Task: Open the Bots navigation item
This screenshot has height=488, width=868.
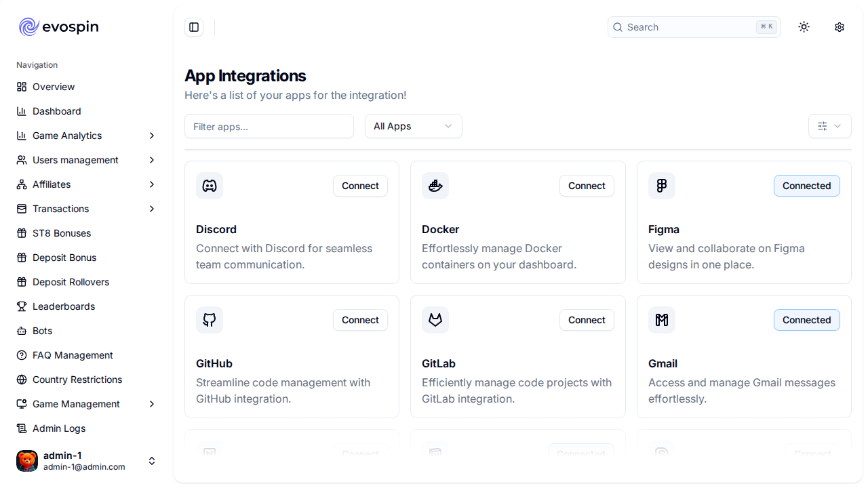Action: tap(87, 331)
